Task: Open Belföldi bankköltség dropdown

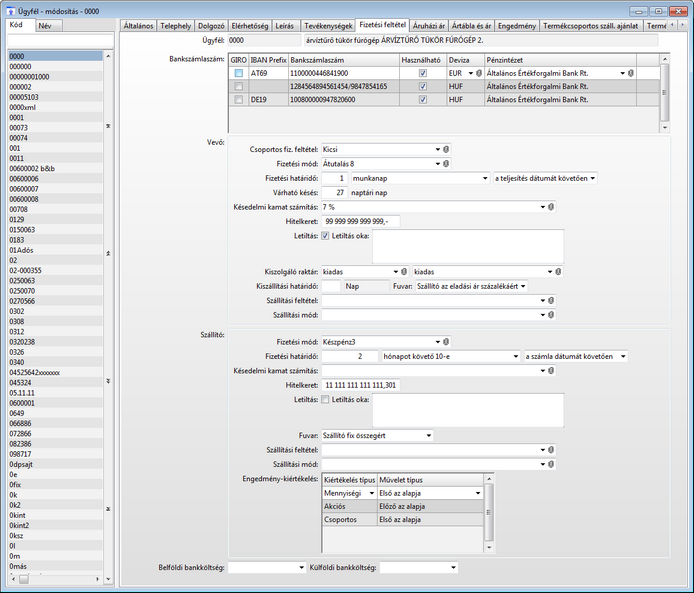Action: coord(301,567)
